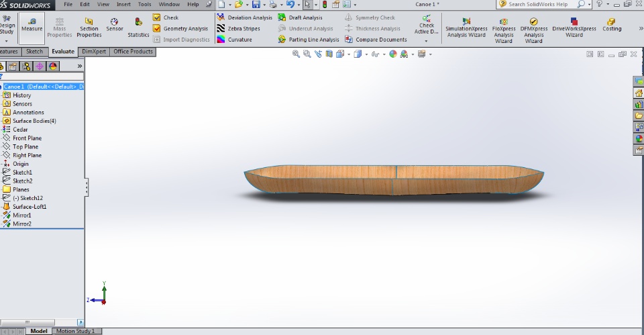644x335 pixels.
Task: Click the feature tree filter field
Action: (43, 77)
